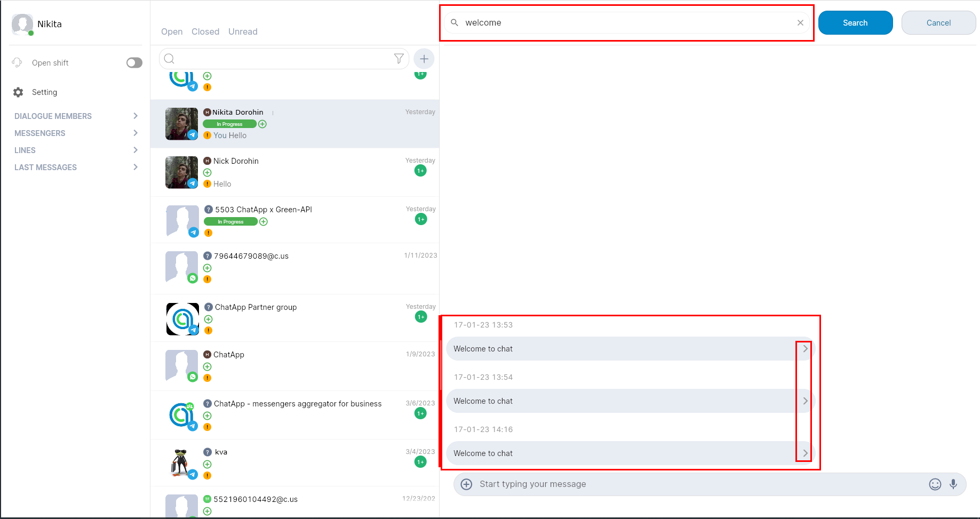Click the plus button to add new chat
The height and width of the screenshot is (519, 980).
pyautogui.click(x=424, y=59)
